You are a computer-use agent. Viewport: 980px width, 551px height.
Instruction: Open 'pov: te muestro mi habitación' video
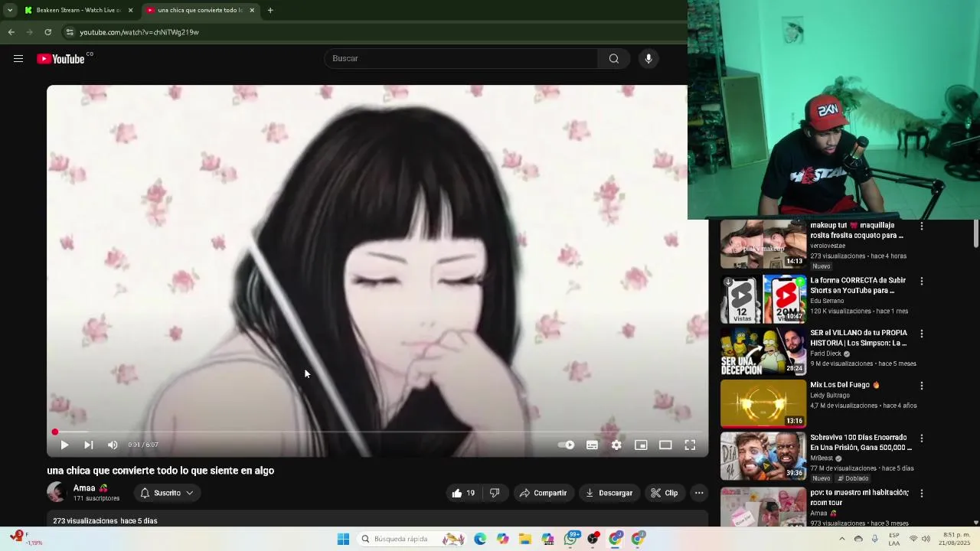[x=860, y=497]
